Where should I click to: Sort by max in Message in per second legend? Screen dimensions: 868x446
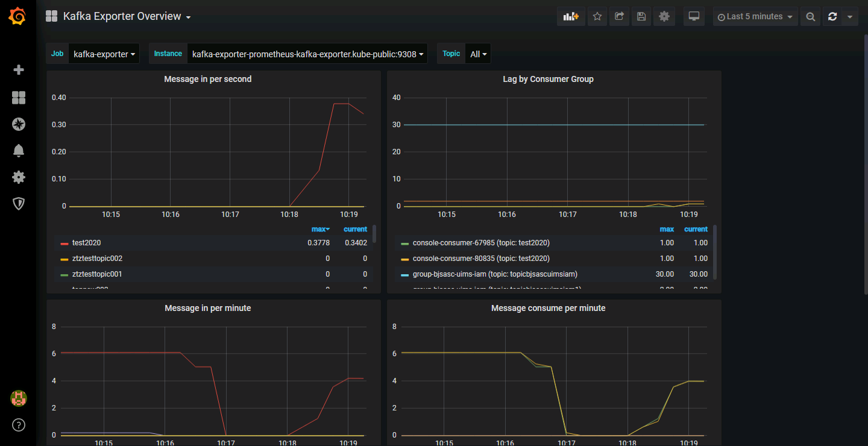tap(320, 229)
